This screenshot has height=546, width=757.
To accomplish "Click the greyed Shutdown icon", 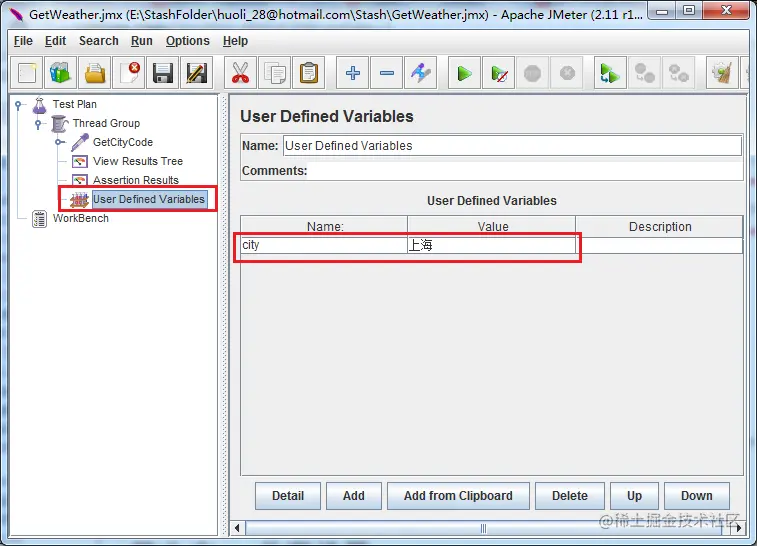I will 567,73.
